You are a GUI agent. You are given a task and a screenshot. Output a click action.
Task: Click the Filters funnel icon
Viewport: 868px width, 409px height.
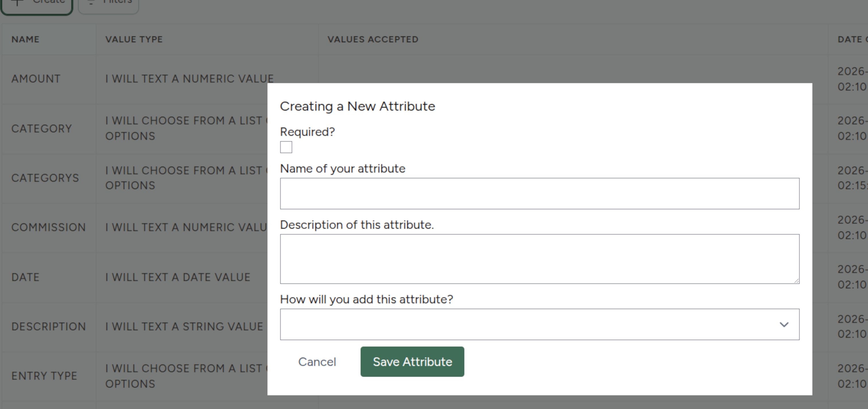[x=91, y=2]
